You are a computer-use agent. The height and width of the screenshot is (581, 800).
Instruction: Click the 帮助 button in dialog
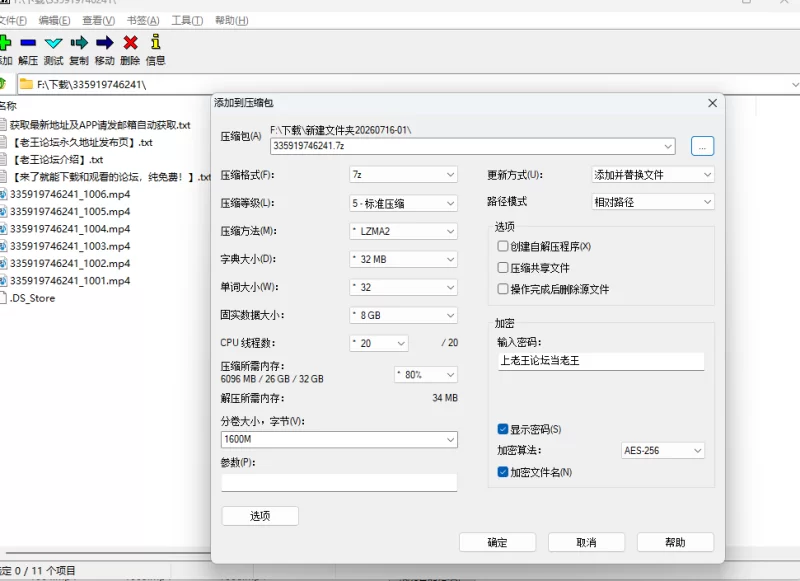pos(675,542)
